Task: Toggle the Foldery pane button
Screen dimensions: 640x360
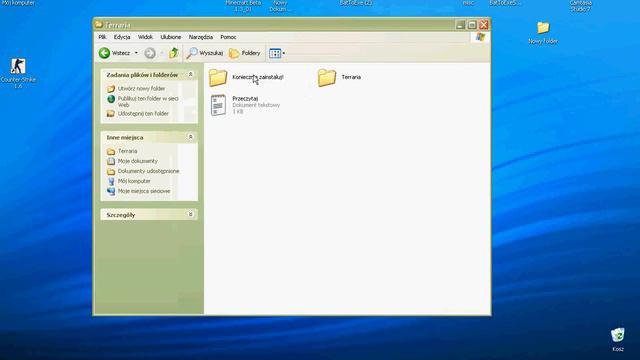Action: point(244,53)
